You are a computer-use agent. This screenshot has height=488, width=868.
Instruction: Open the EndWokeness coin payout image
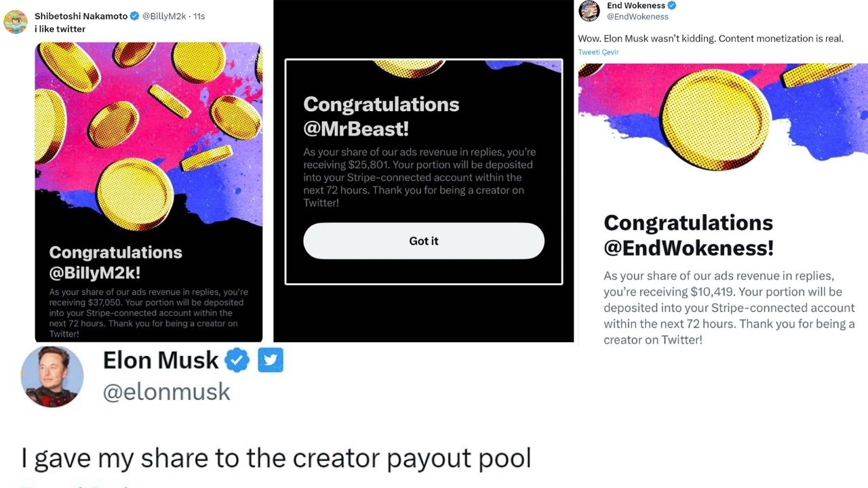pos(723,205)
